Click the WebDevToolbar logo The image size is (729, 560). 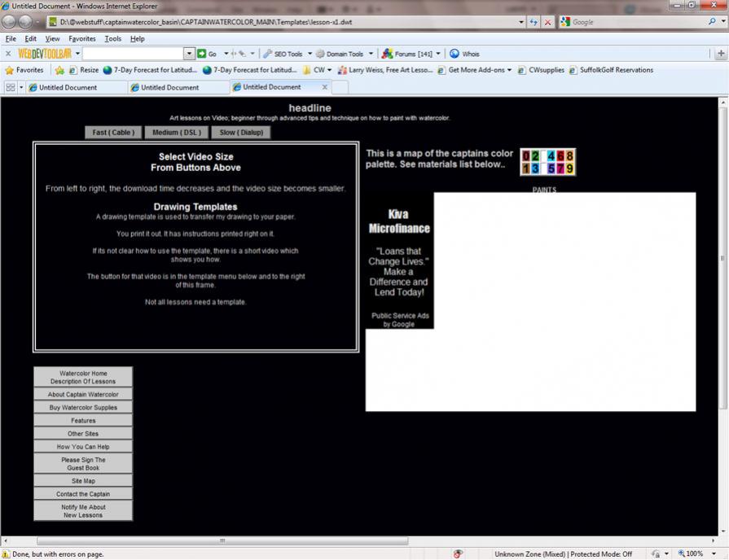tap(45, 54)
